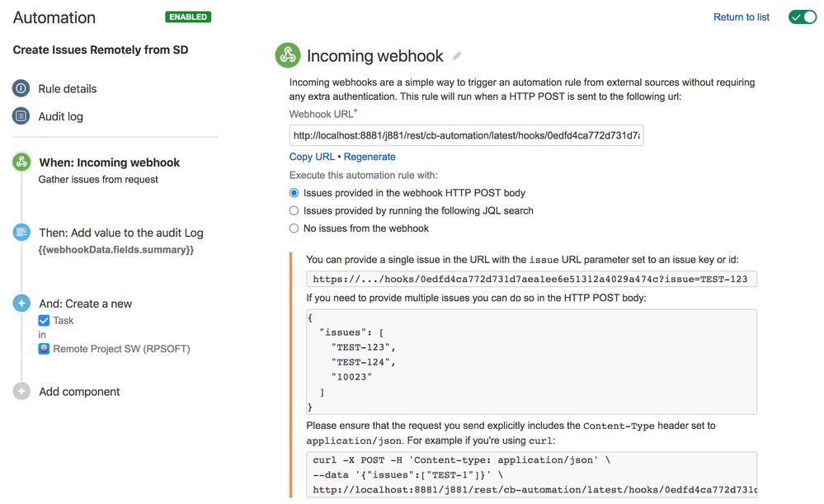Click Regenerate to create new webhook URL

[x=370, y=157]
